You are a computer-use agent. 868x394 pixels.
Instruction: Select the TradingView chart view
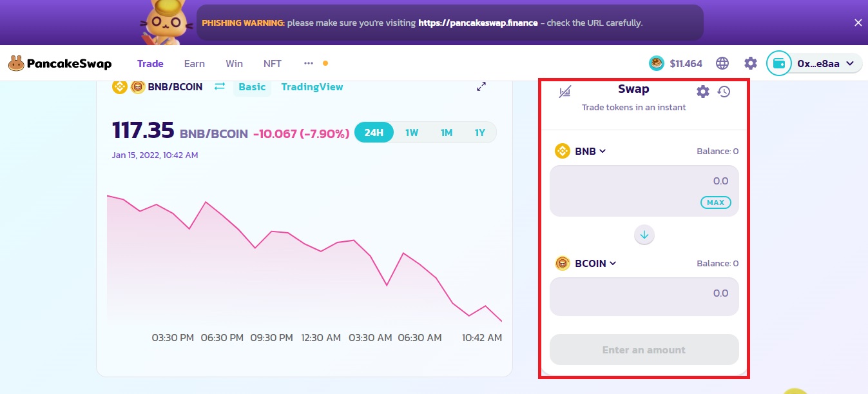tap(312, 86)
